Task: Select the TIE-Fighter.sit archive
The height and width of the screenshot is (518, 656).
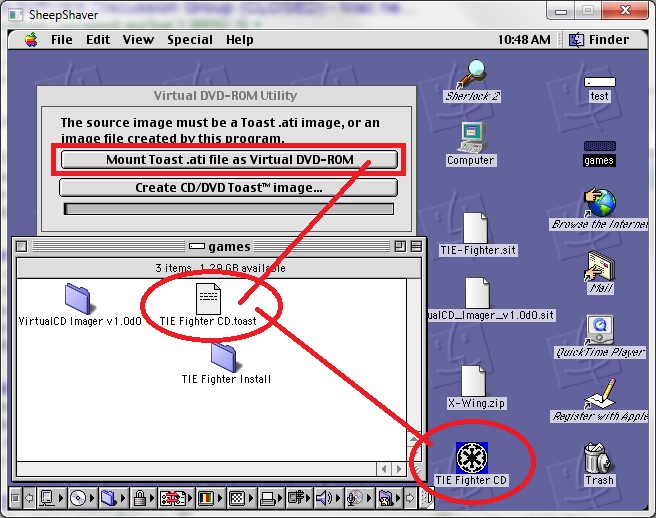Action: click(477, 234)
